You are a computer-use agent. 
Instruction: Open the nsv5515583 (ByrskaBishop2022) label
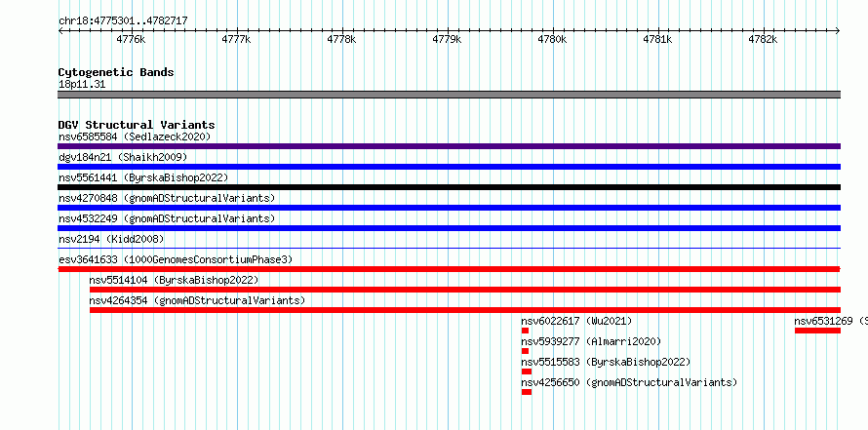click(x=606, y=362)
